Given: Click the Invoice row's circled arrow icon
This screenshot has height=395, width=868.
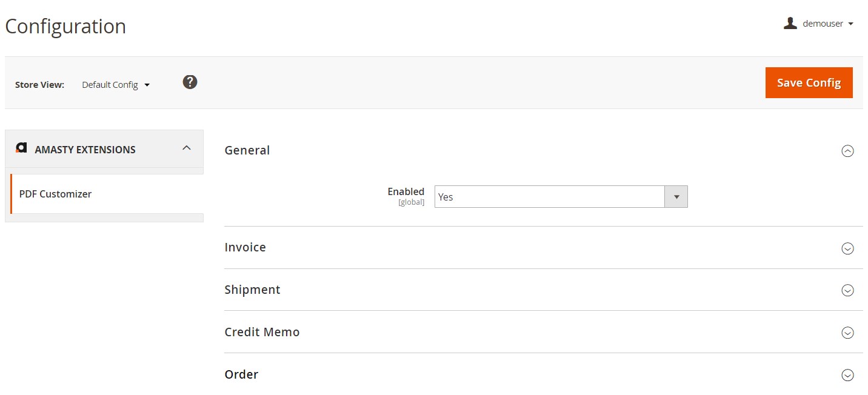Looking at the screenshot, I should click(847, 248).
